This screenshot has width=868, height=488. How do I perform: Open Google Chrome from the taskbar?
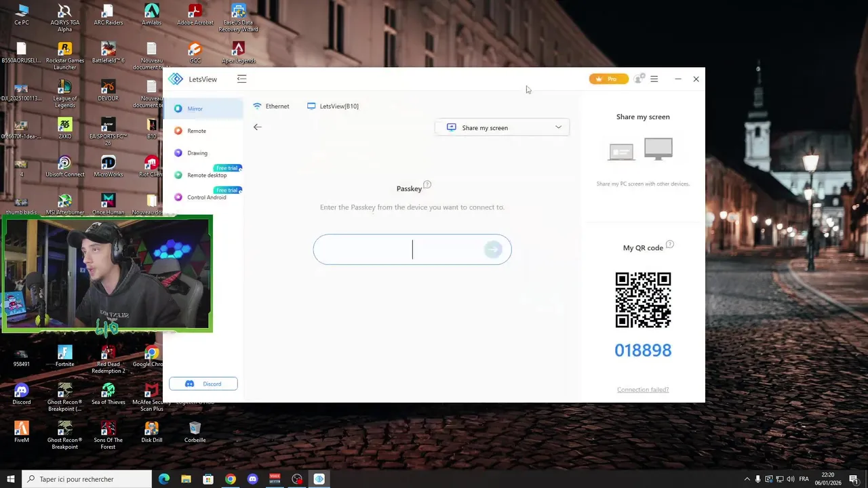point(231,479)
